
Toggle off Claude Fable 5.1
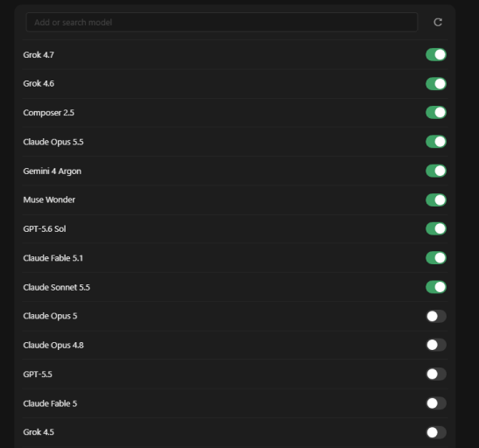(436, 258)
